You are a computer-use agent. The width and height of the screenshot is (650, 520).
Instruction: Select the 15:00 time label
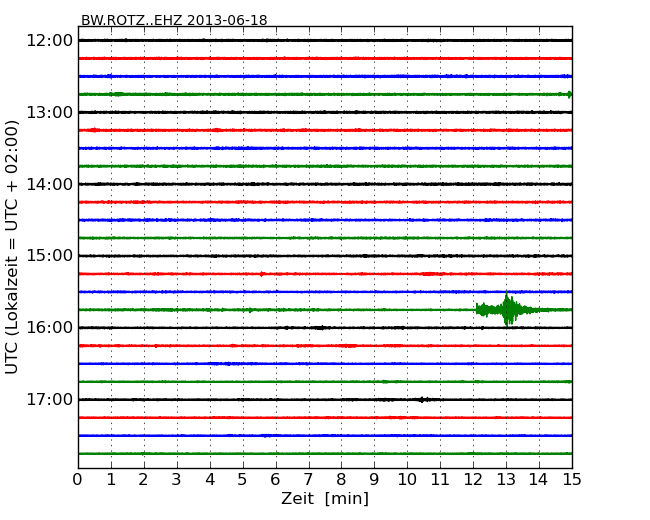[49, 256]
